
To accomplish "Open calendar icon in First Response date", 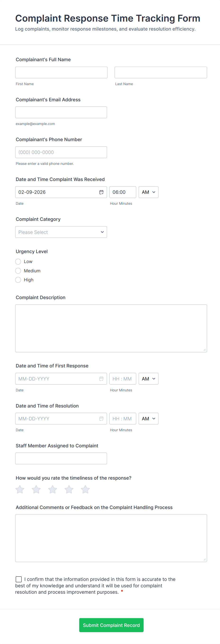I will (x=101, y=379).
